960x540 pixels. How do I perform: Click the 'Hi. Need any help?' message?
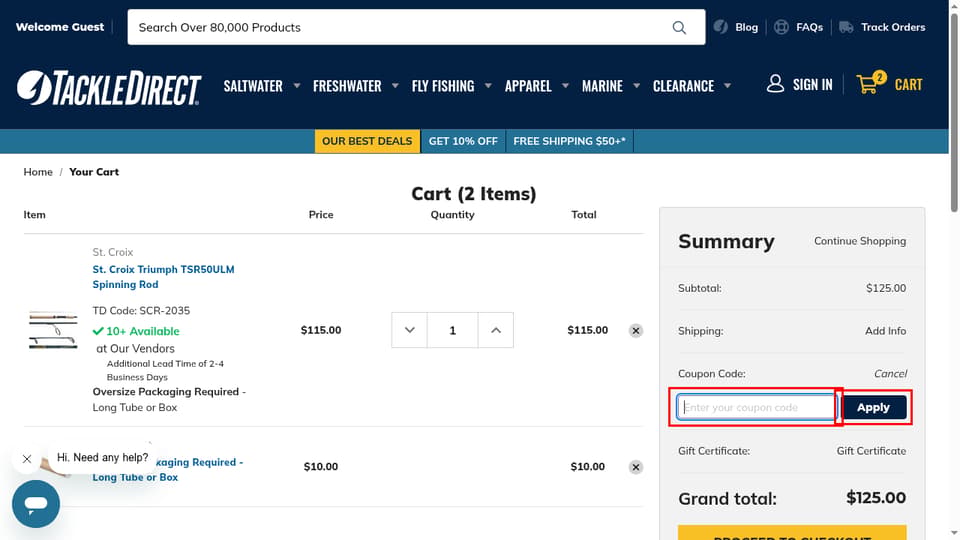[102, 457]
